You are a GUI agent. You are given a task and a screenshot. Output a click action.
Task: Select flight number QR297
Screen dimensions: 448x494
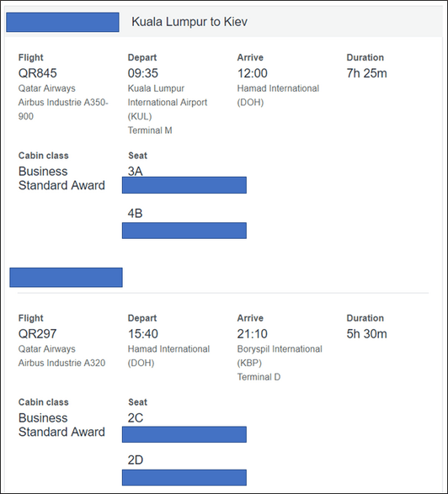coord(38,333)
